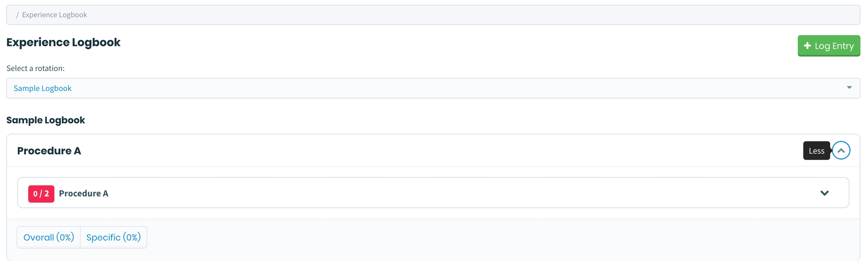Click the plus icon on Log Entry
868x266 pixels.
(x=807, y=46)
